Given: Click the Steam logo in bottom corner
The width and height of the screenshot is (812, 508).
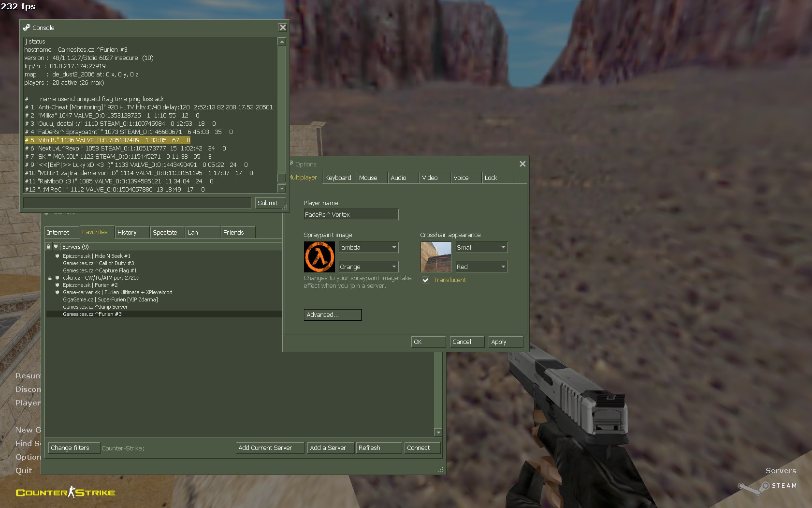Looking at the screenshot, I should (768, 486).
